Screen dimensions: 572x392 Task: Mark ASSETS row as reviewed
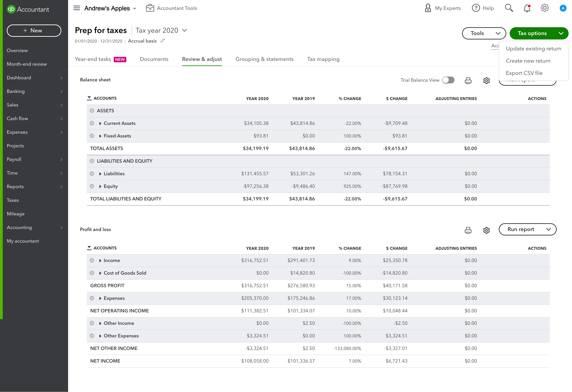92,111
